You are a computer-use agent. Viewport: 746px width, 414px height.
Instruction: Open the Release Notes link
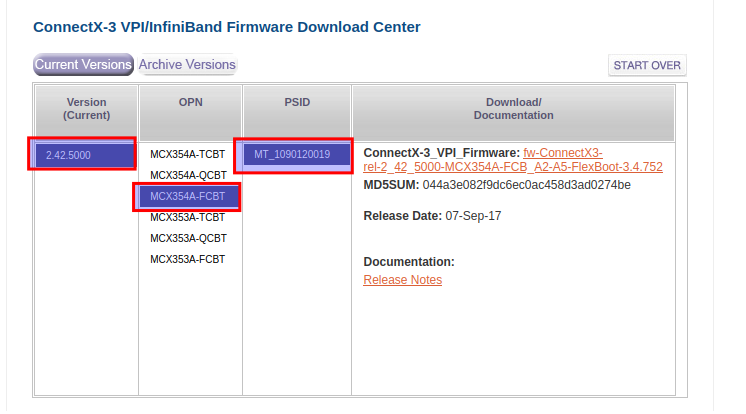pos(402,280)
